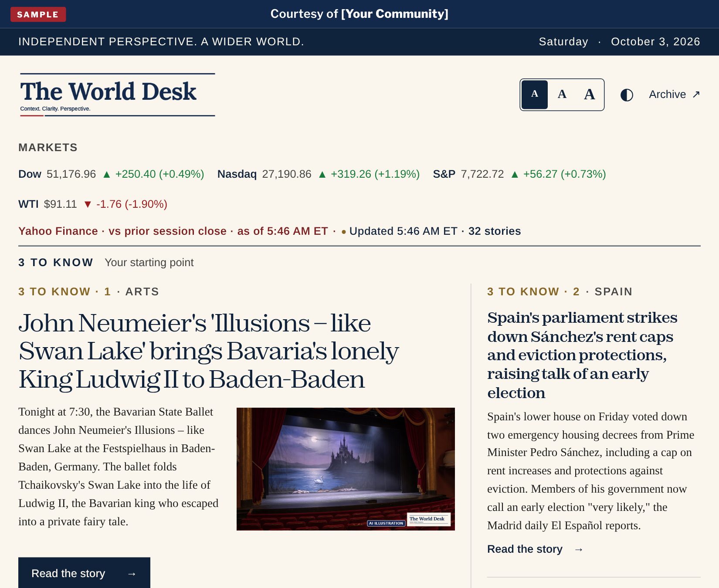Click the AI ILLUSTRATION badge on image
The width and height of the screenshot is (719, 588).
[x=386, y=523]
